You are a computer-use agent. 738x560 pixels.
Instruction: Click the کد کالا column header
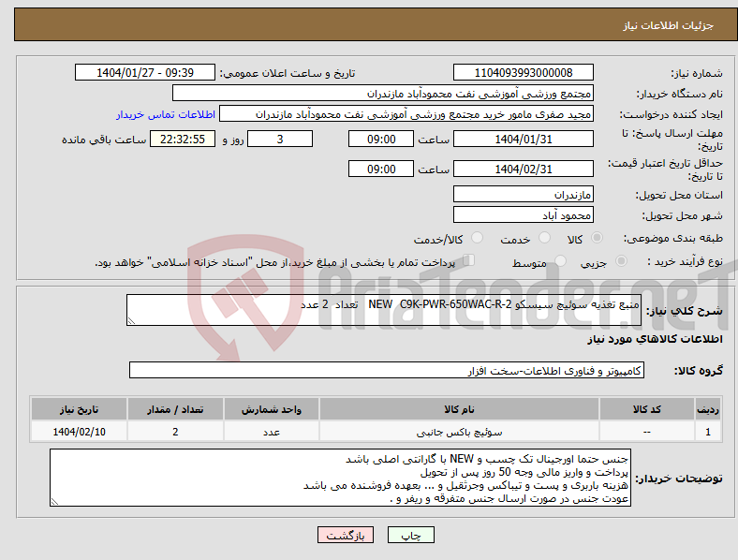[x=647, y=409]
